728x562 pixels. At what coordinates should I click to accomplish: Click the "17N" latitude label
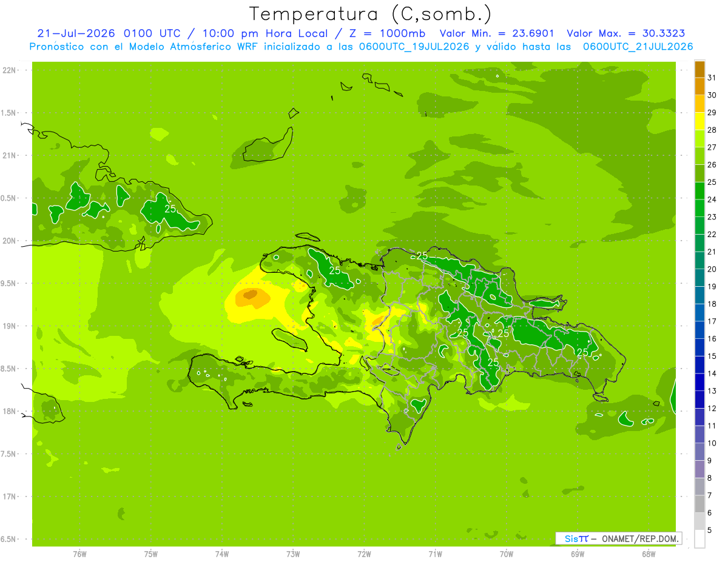10,497
